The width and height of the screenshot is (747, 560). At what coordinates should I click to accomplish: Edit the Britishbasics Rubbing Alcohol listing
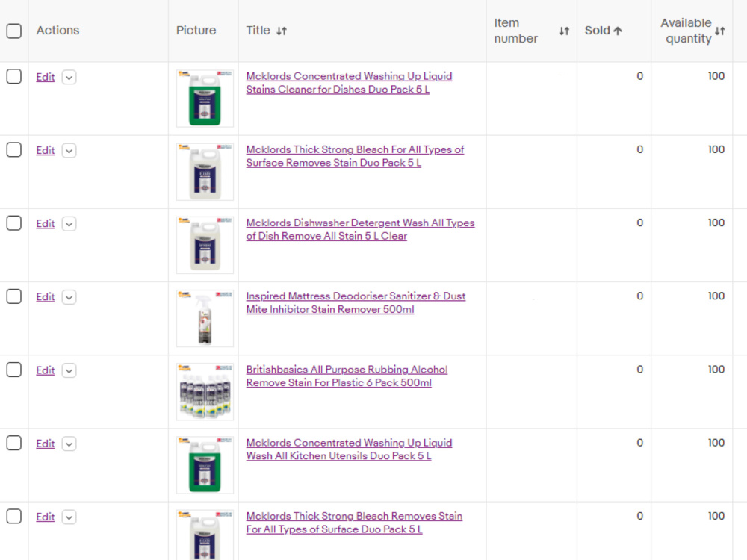coord(46,370)
